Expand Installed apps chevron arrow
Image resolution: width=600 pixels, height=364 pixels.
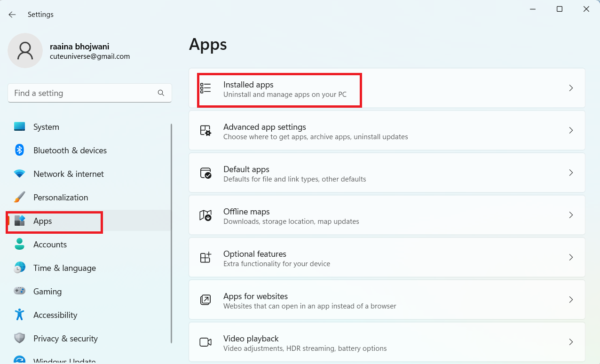pyautogui.click(x=571, y=88)
